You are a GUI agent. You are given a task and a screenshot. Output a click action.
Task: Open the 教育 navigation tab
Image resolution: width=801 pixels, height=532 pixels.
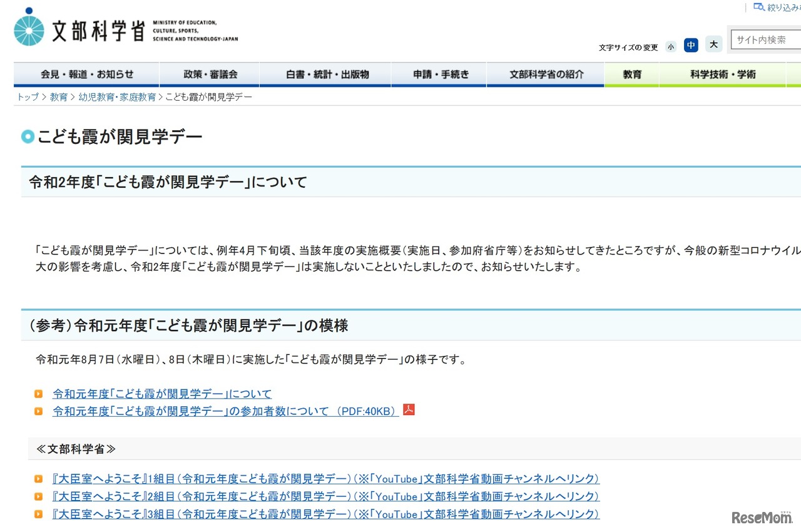coord(631,74)
